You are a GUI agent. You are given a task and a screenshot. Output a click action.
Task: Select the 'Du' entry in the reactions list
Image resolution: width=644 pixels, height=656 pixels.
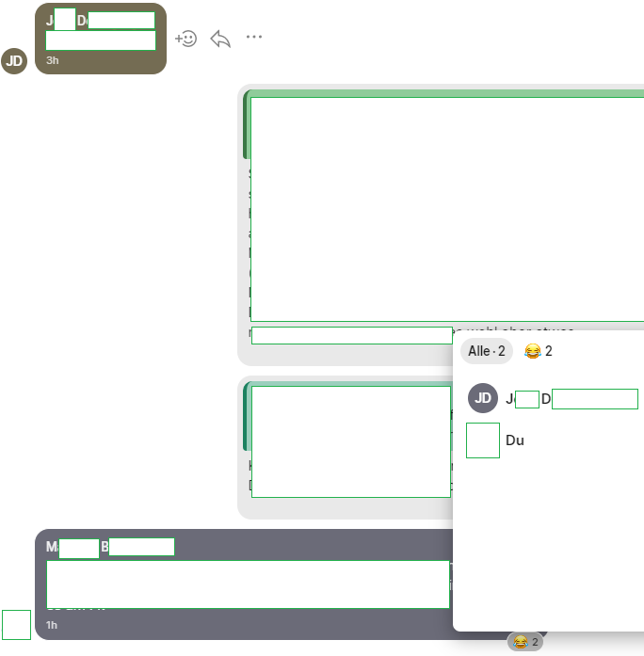coord(515,440)
